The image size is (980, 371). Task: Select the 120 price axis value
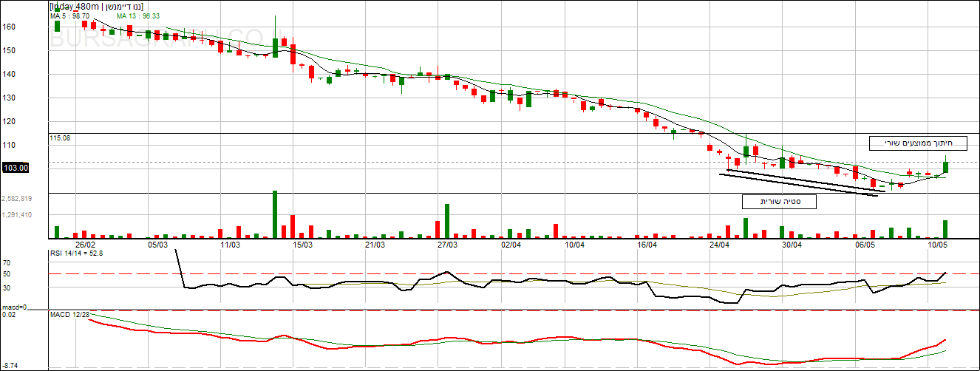coord(8,121)
